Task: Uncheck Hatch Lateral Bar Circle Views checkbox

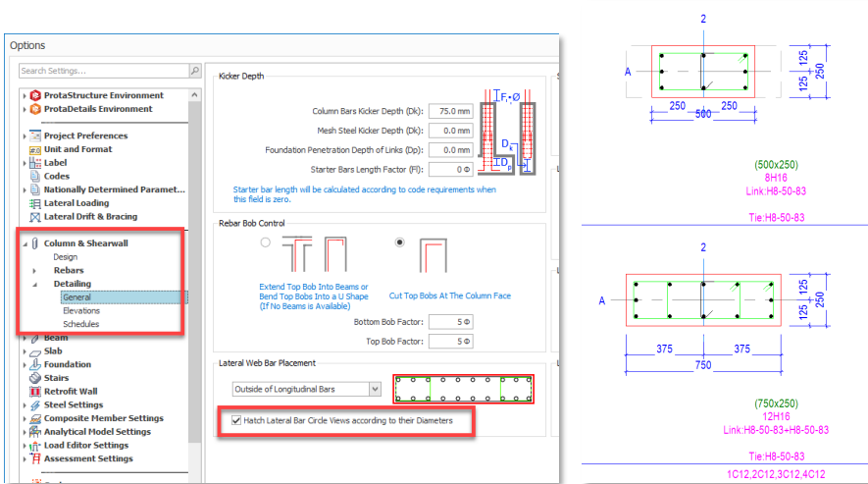Action: click(236, 420)
